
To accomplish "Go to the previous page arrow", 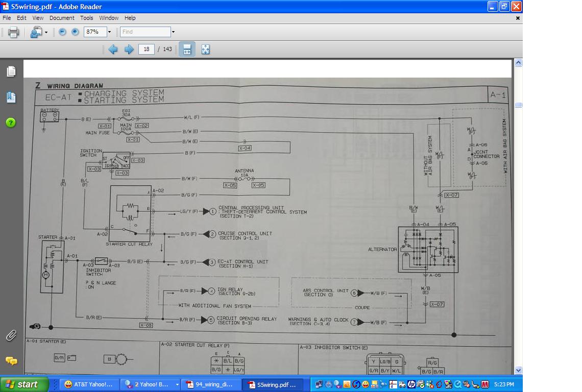I will tap(113, 50).
